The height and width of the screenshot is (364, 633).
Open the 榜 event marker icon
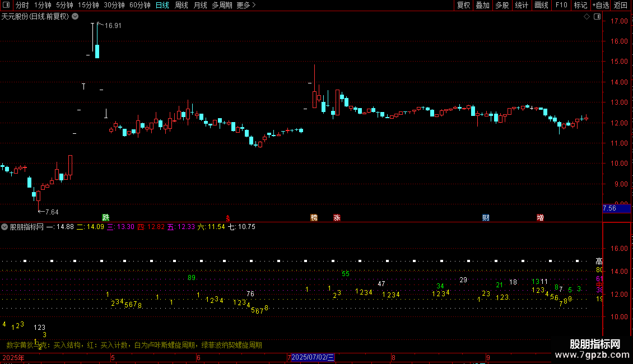click(314, 217)
